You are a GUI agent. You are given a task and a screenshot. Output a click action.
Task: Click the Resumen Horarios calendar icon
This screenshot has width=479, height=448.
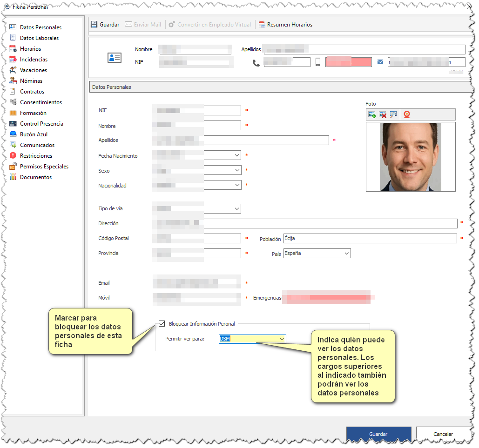coord(262,25)
